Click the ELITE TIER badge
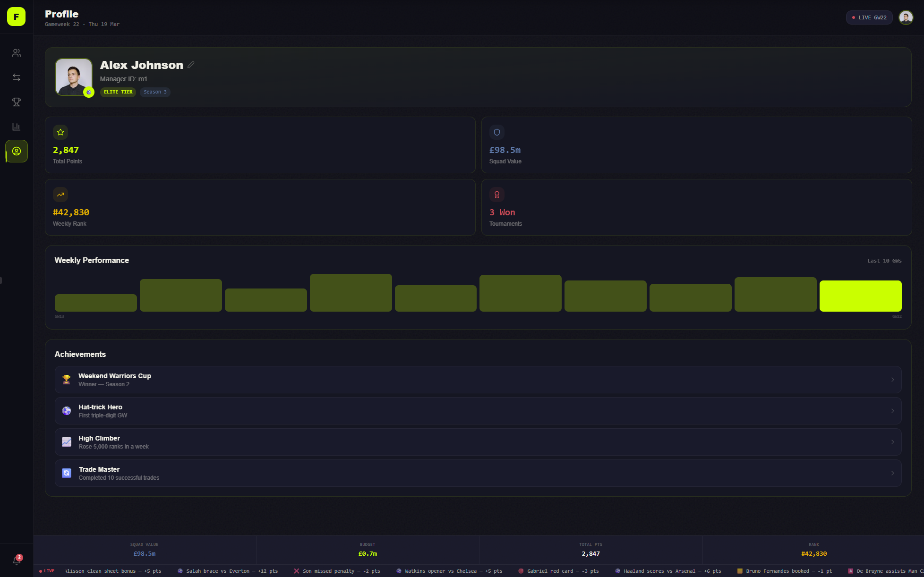This screenshot has height=577, width=924. pyautogui.click(x=118, y=92)
